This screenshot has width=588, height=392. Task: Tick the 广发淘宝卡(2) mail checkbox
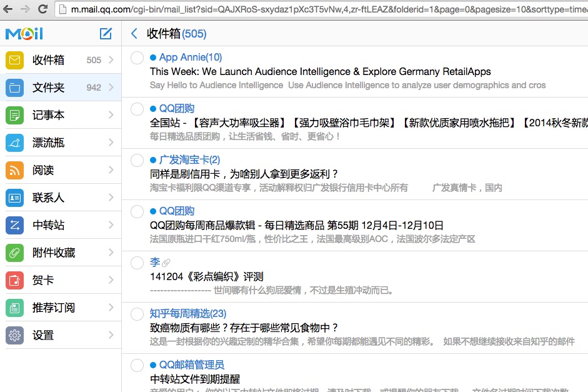coord(137,160)
